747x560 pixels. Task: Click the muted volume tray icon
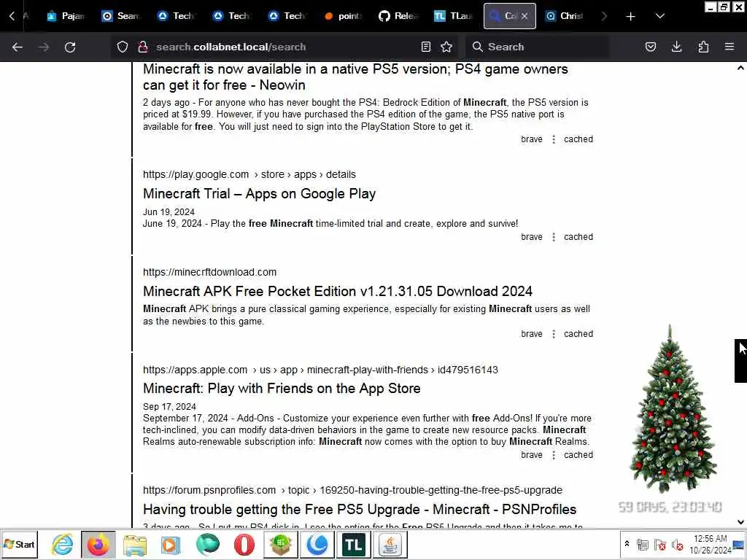click(677, 545)
